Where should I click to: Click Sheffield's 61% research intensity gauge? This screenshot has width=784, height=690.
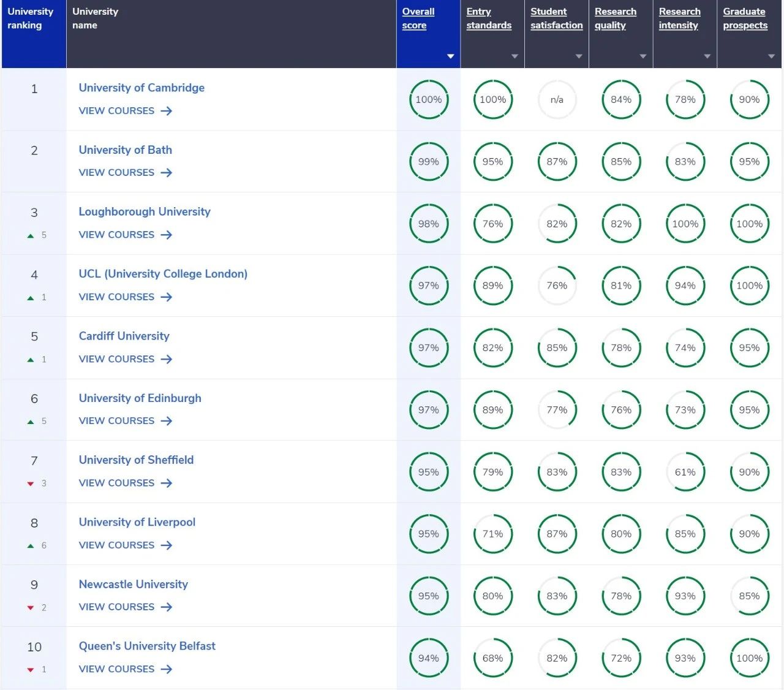point(685,472)
